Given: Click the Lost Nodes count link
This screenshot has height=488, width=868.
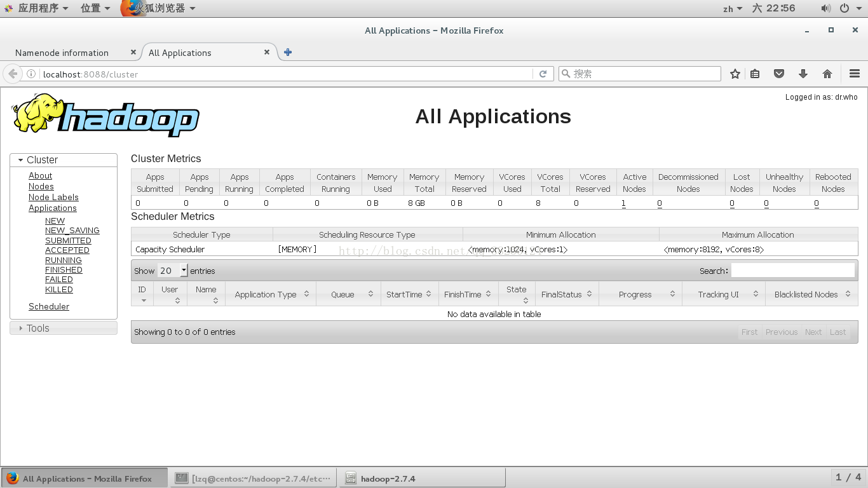Looking at the screenshot, I should [x=732, y=203].
